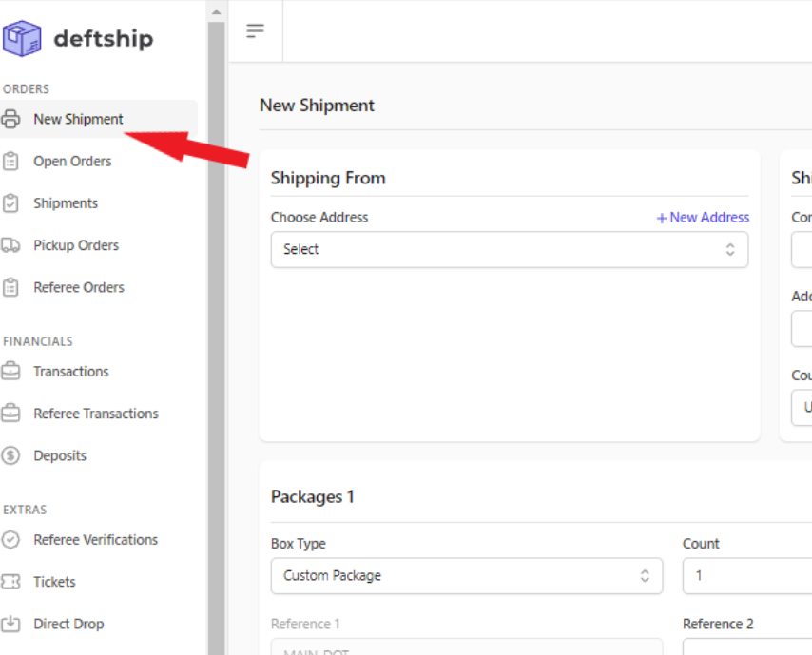Viewport: 812px width, 655px height.
Task: Click the download box icon beside Direct Drop
Action: tap(10, 624)
